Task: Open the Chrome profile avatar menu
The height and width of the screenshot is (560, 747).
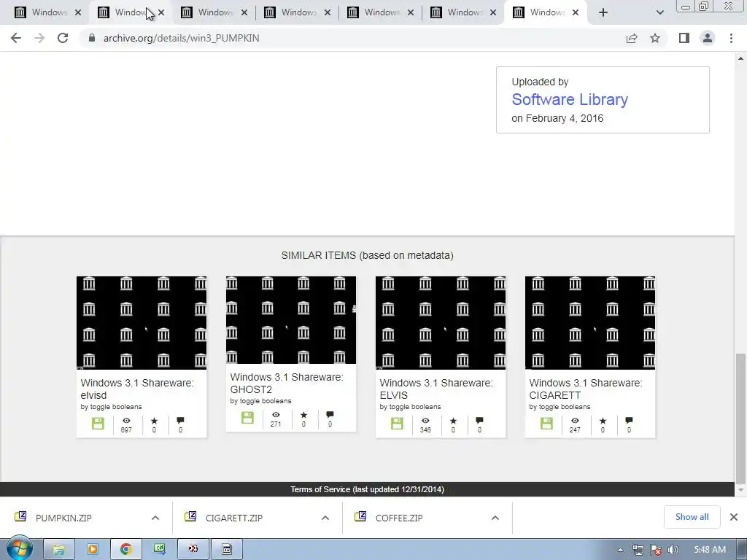Action: [708, 38]
